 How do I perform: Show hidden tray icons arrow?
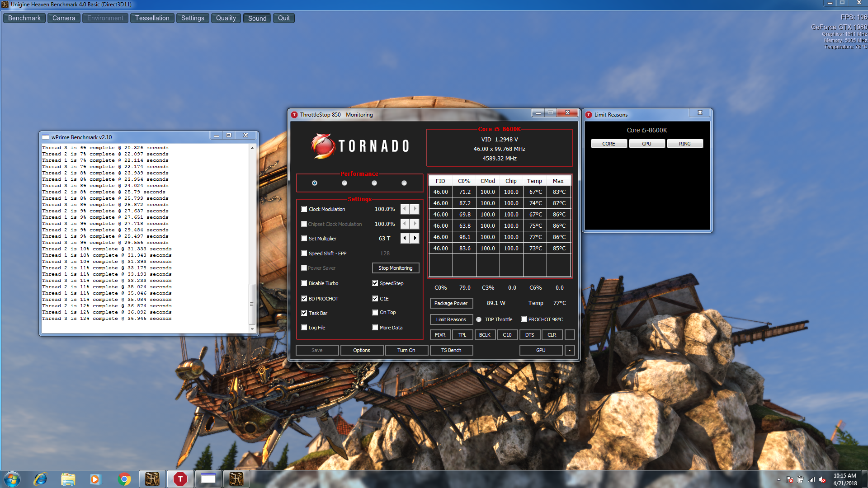[x=778, y=480]
